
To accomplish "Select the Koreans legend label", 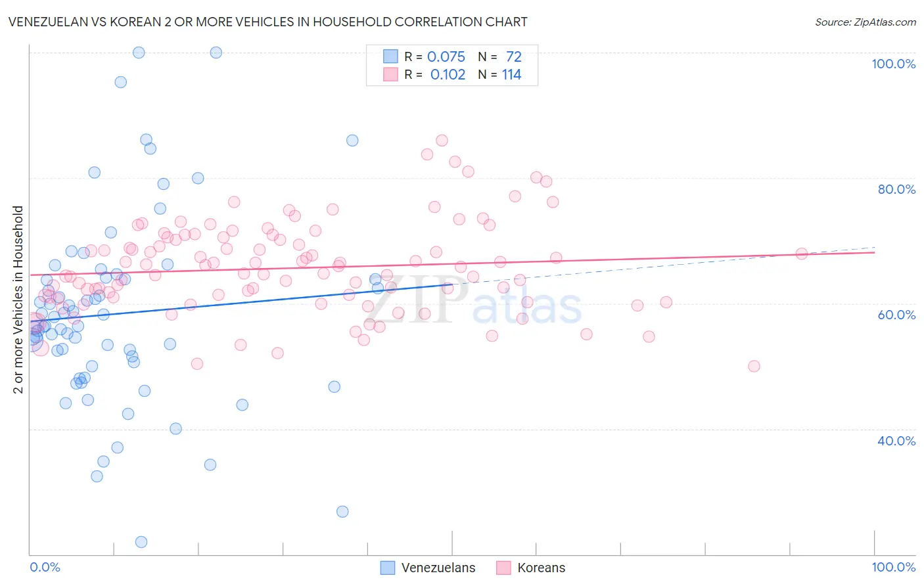I will [x=541, y=568].
